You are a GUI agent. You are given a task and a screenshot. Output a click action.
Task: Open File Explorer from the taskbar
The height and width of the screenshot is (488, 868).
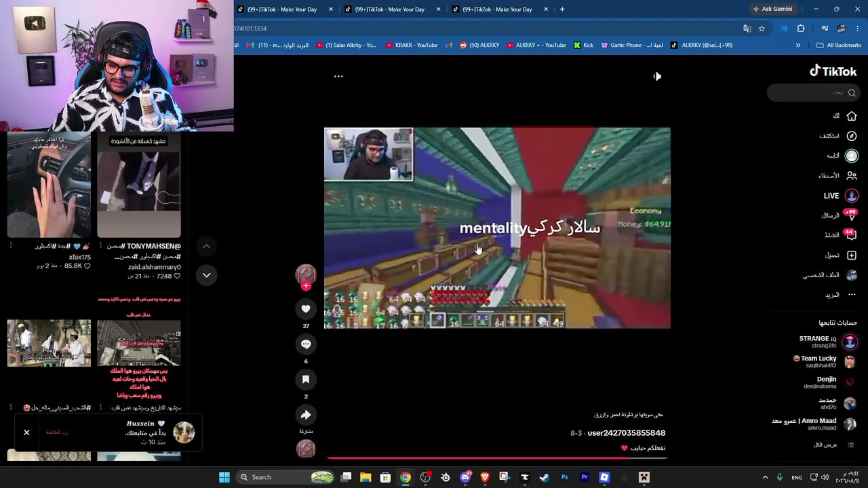(x=366, y=477)
